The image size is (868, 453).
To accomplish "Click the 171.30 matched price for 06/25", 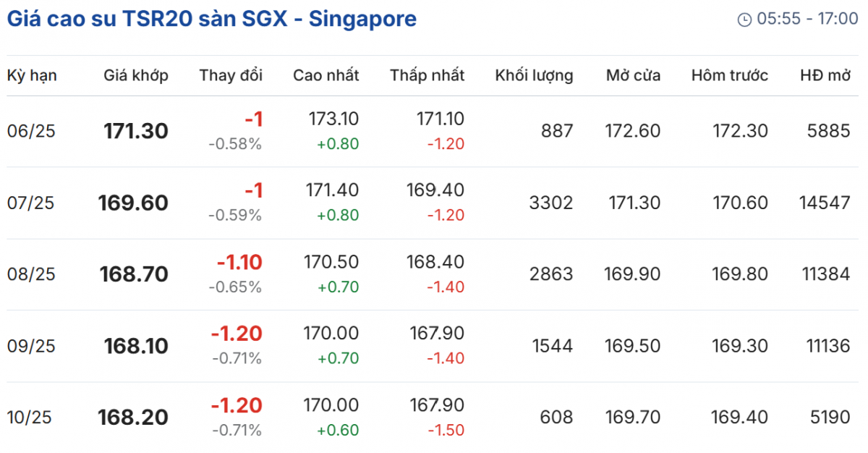I will [x=136, y=132].
